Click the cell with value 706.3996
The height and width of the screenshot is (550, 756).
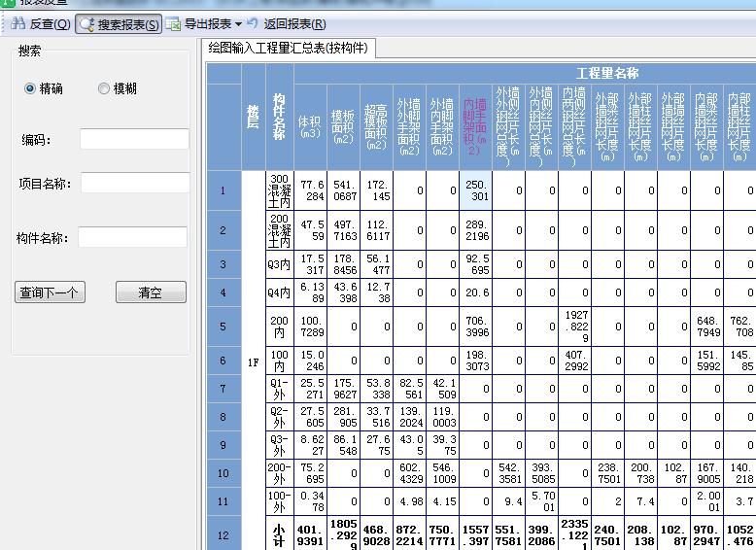(475, 327)
